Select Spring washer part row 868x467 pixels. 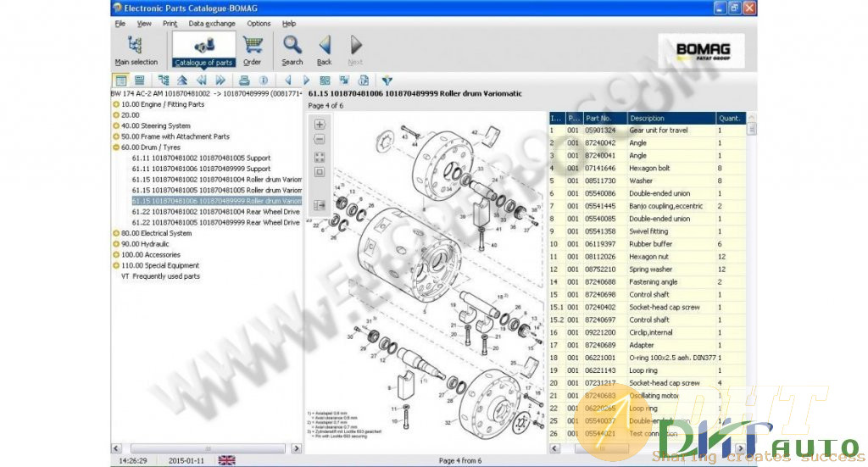point(648,270)
